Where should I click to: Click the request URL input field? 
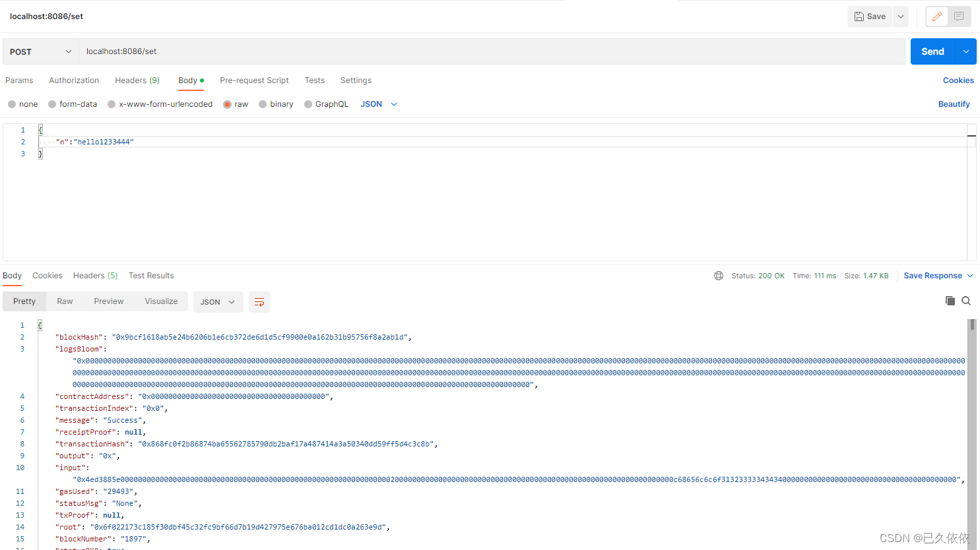coord(492,51)
